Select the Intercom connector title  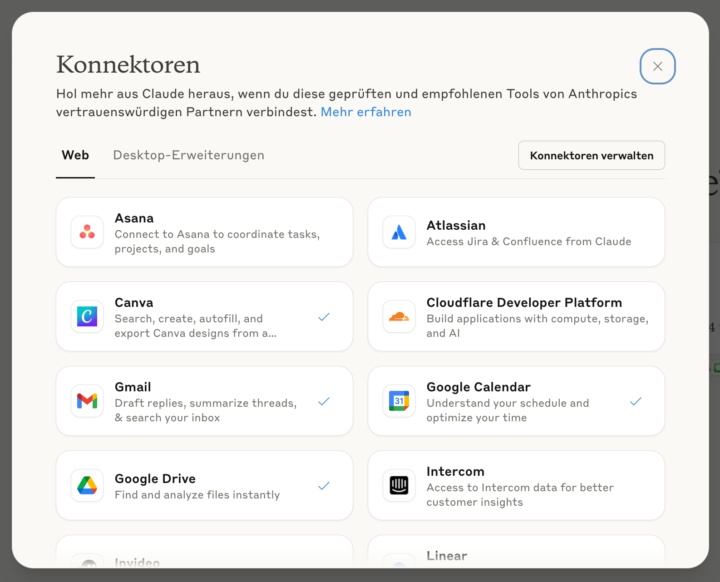click(x=455, y=472)
